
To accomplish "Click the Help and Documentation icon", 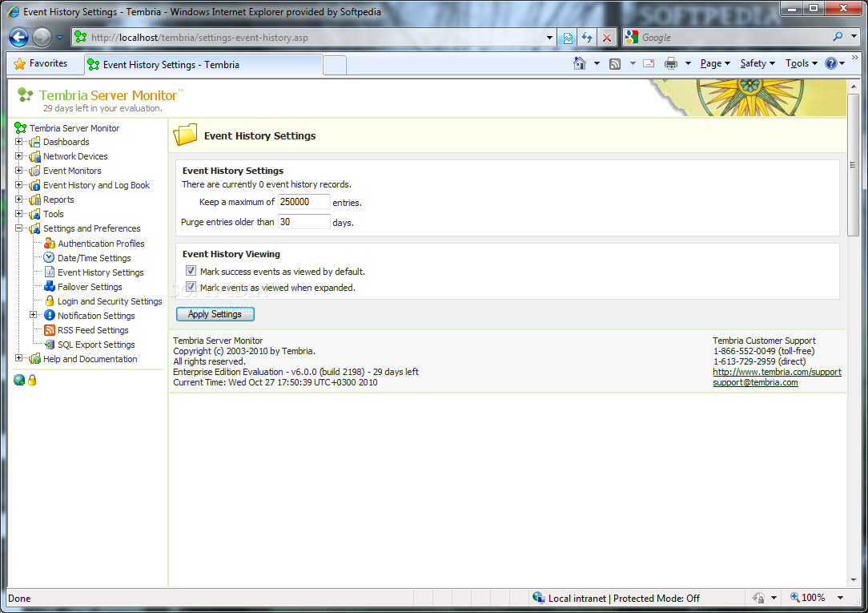I will (x=35, y=358).
